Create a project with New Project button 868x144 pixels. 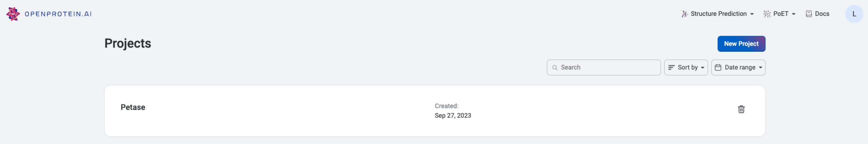tap(741, 43)
